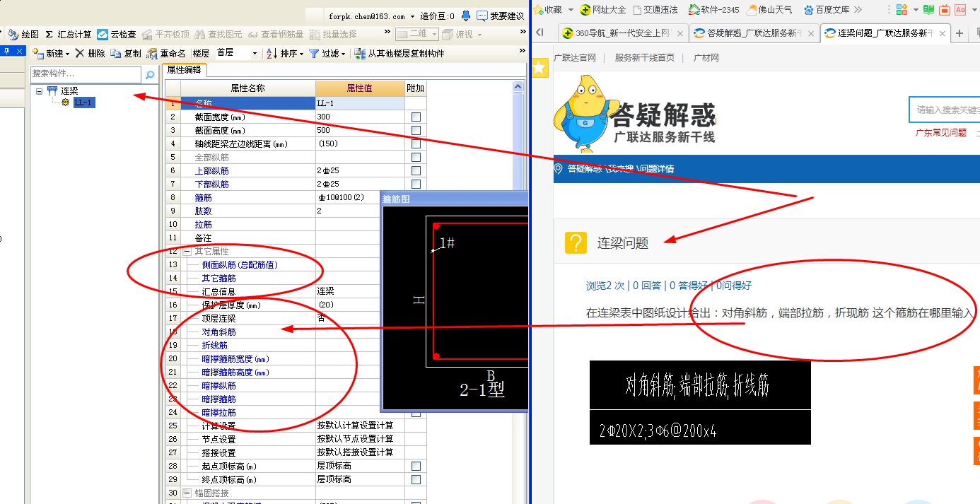Open 收藏 favorites in browser
The image size is (980, 504).
548,10
